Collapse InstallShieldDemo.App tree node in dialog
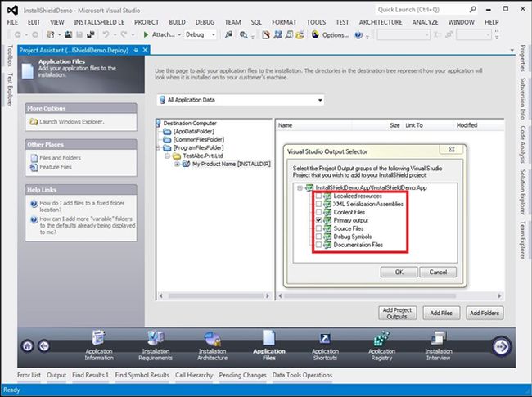This screenshot has height=397, width=532. (300, 188)
